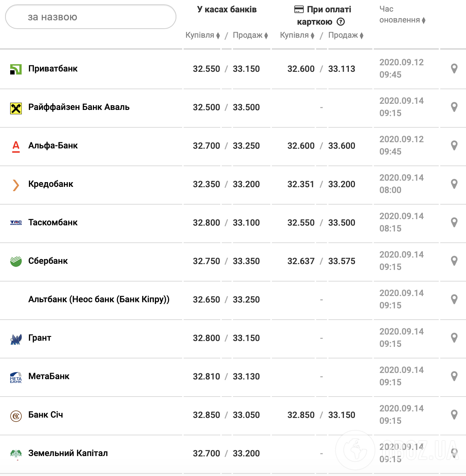Screen dimensions: 466x476
Task: Click the 'При оплаті карткою' header text
Action: pos(324,16)
